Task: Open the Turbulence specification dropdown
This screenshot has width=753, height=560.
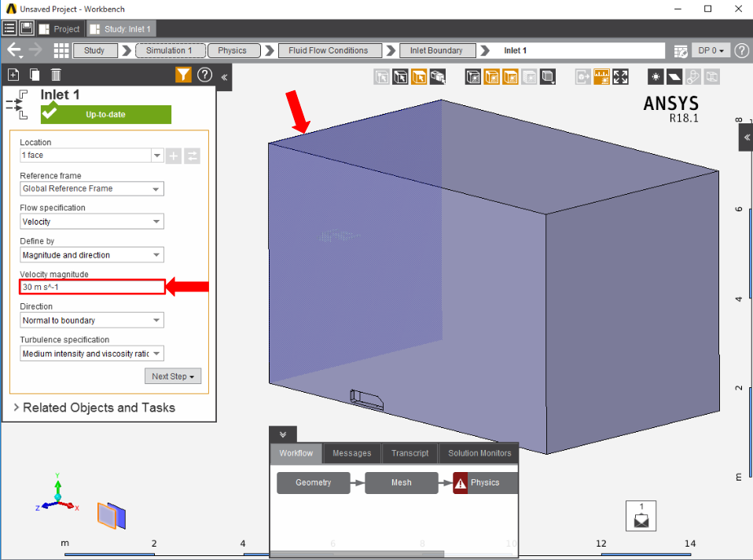Action: coord(92,353)
